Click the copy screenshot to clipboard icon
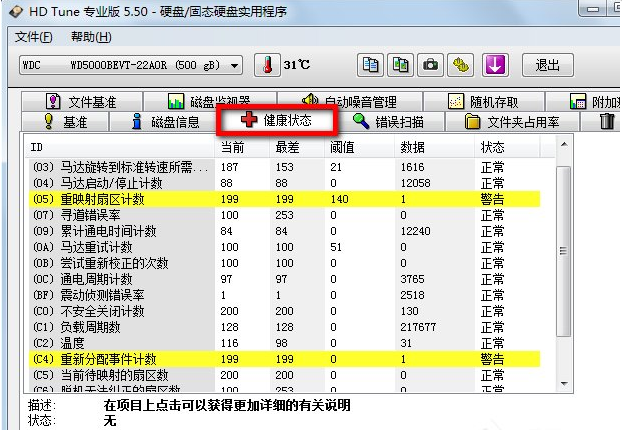 pyautogui.click(x=401, y=65)
